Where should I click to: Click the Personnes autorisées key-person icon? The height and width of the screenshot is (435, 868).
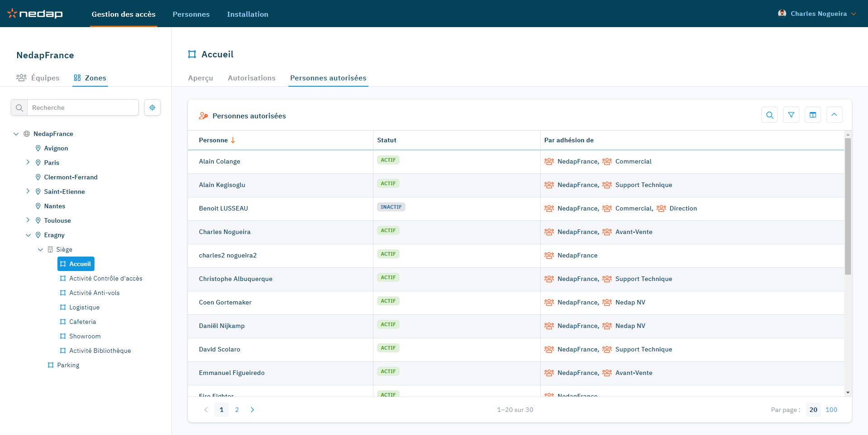point(203,116)
